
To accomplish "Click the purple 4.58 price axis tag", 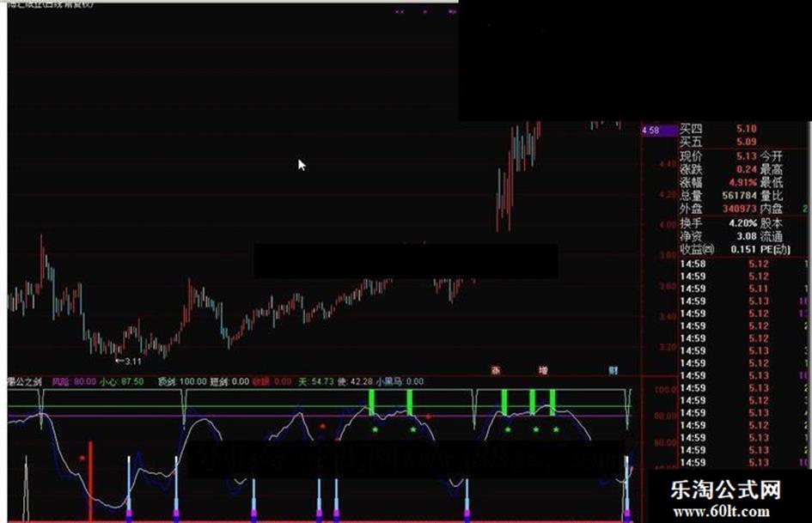I will [x=660, y=130].
